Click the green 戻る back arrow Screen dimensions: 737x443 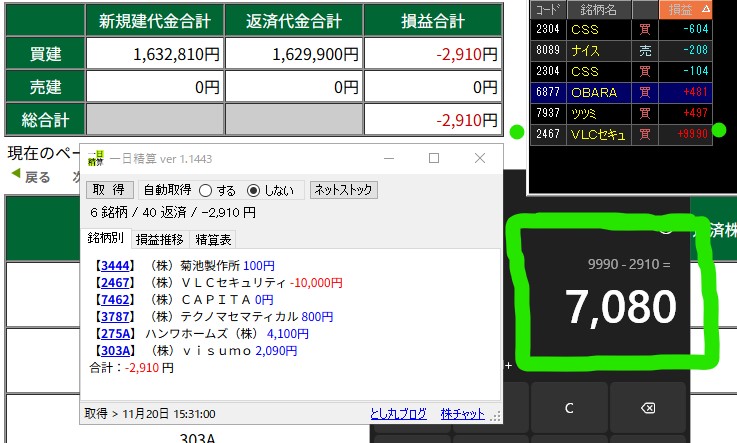[16, 177]
